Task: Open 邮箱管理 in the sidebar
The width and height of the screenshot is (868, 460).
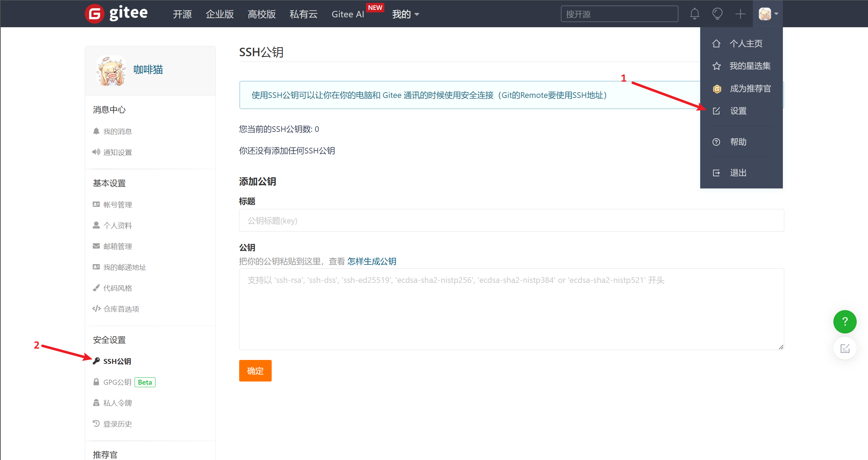Action: tap(118, 246)
